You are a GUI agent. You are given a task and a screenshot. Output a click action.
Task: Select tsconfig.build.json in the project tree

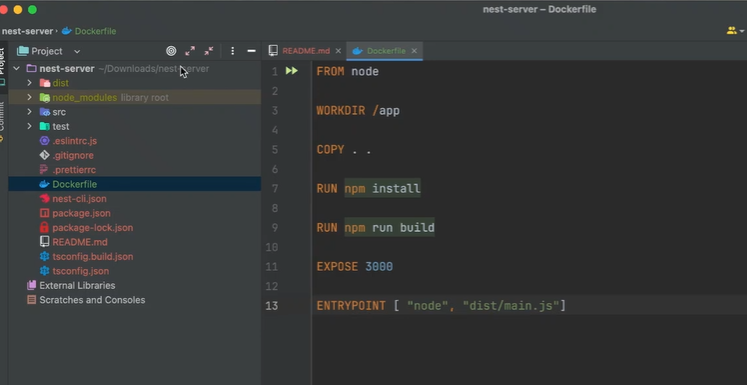[93, 256]
